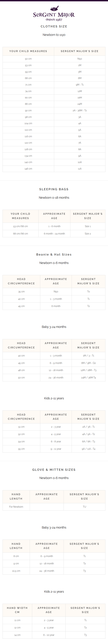
Task: Click the Sleeping Bags section heading
Action: [54, 189]
